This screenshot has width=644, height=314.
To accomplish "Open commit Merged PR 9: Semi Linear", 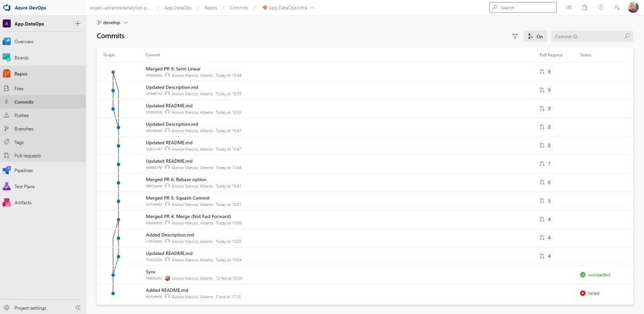I will (173, 68).
